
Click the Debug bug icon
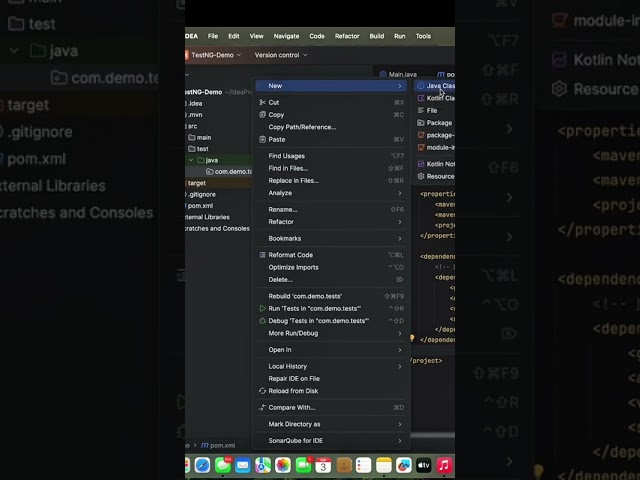tap(262, 321)
